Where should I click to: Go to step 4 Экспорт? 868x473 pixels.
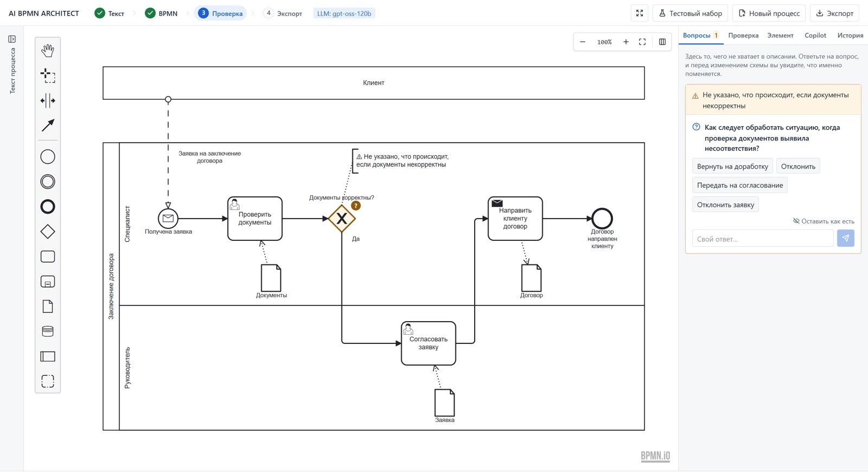283,13
